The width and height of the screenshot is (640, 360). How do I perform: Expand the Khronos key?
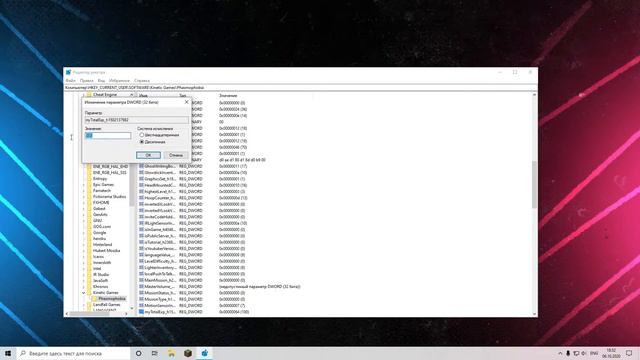coord(84,287)
